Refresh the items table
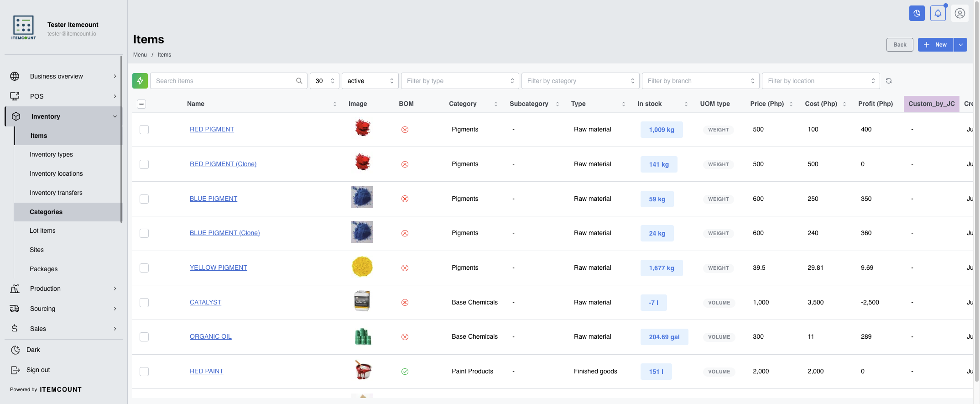 pyautogui.click(x=889, y=81)
